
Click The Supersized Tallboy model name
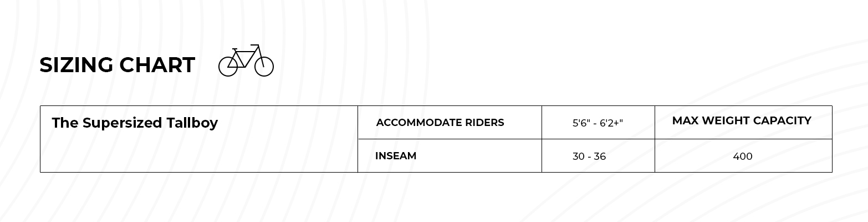pos(135,123)
